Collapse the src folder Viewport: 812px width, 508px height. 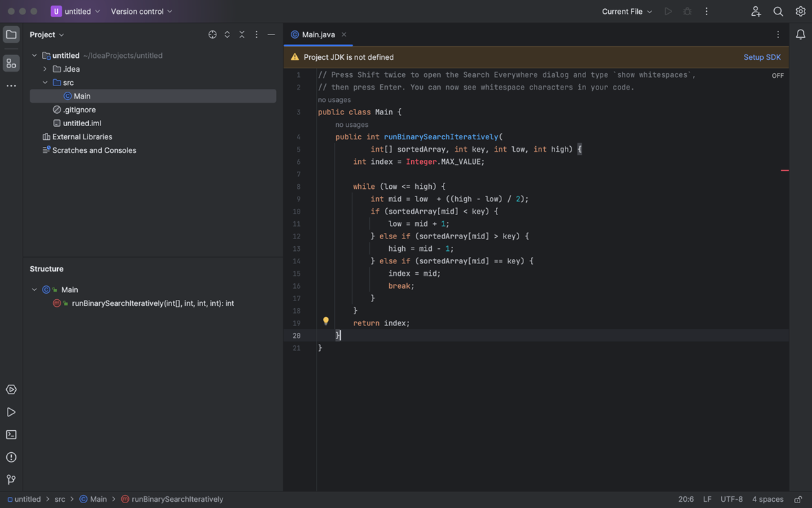45,83
